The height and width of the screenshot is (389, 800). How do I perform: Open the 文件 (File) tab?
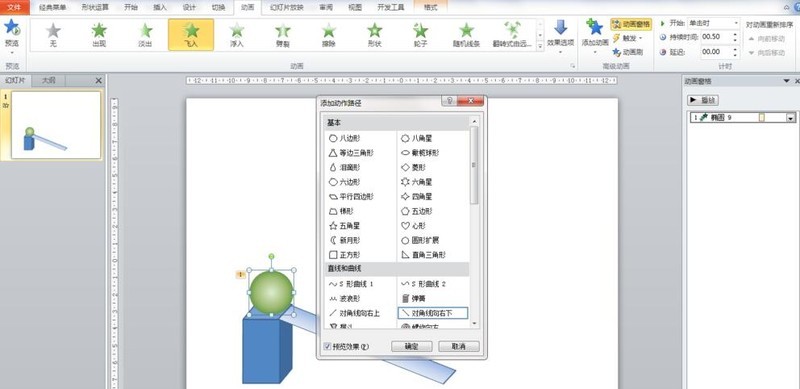point(14,7)
